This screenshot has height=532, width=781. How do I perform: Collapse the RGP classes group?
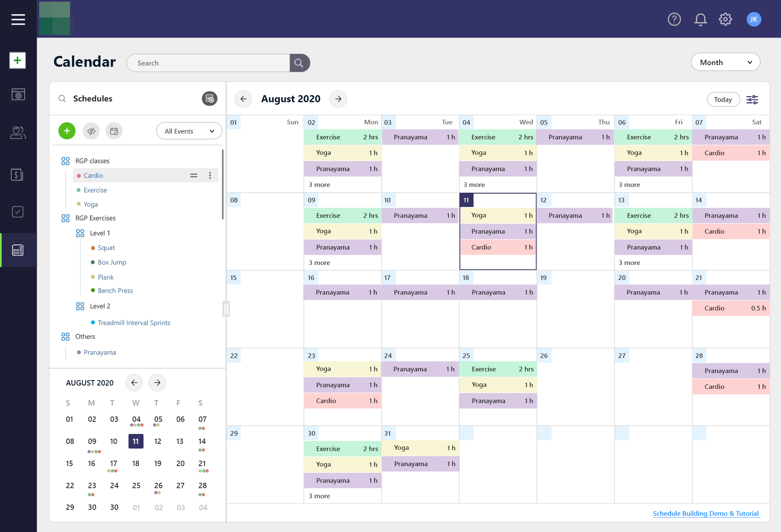(x=66, y=161)
